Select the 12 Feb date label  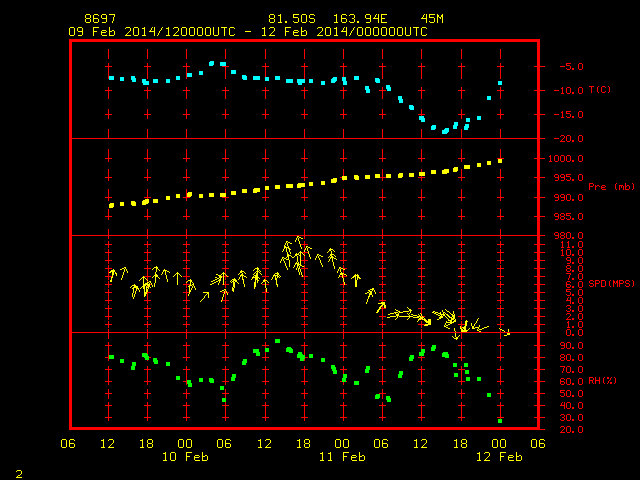tap(499, 457)
